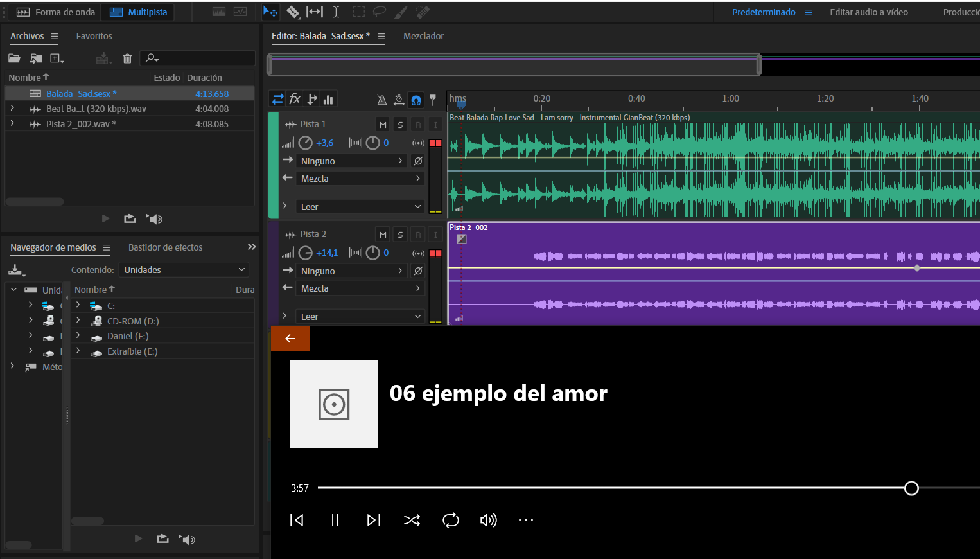The image size is (980, 559).
Task: Click the Predeterminado workspace menu icon
Action: (x=809, y=12)
